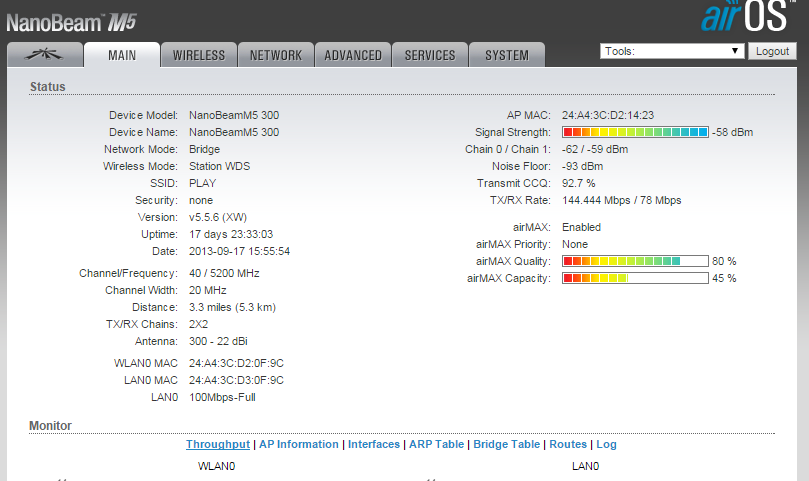
Task: Click the -58 dBm signal value
Action: pos(732,132)
